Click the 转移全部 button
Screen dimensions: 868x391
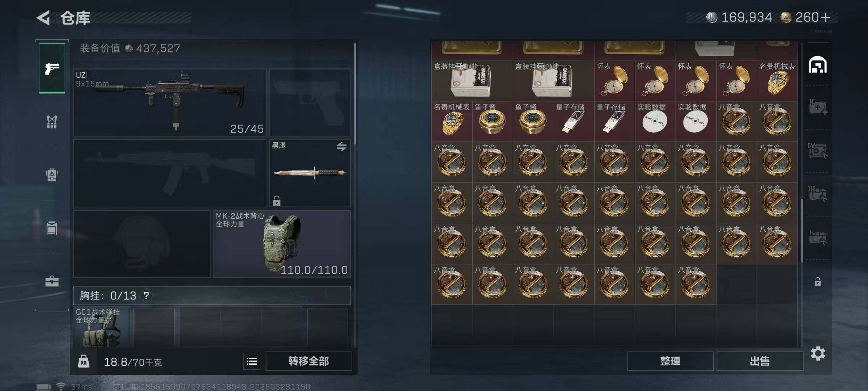pyautogui.click(x=309, y=361)
